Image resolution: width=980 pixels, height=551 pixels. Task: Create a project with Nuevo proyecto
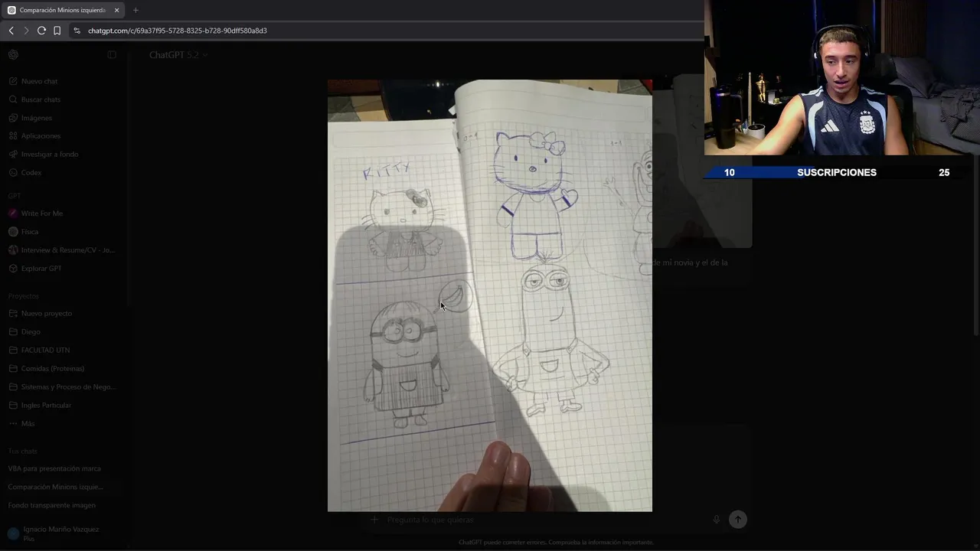click(x=46, y=314)
